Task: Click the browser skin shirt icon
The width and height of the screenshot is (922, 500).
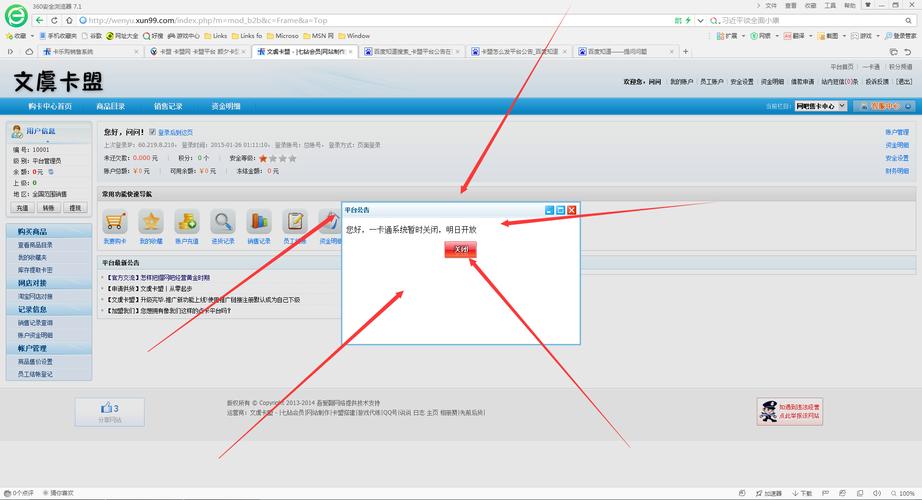Action: coord(867,5)
